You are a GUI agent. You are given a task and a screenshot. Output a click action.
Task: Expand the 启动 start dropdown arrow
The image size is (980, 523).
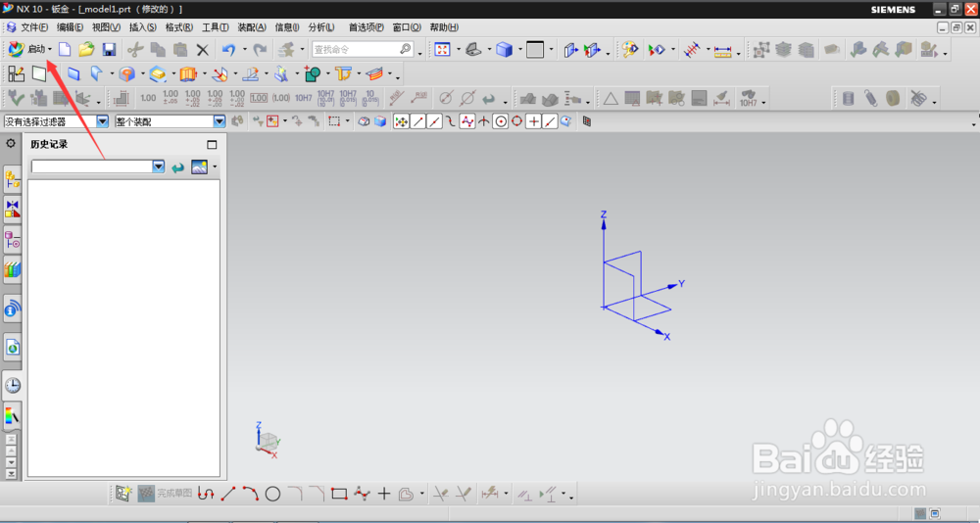click(x=50, y=50)
